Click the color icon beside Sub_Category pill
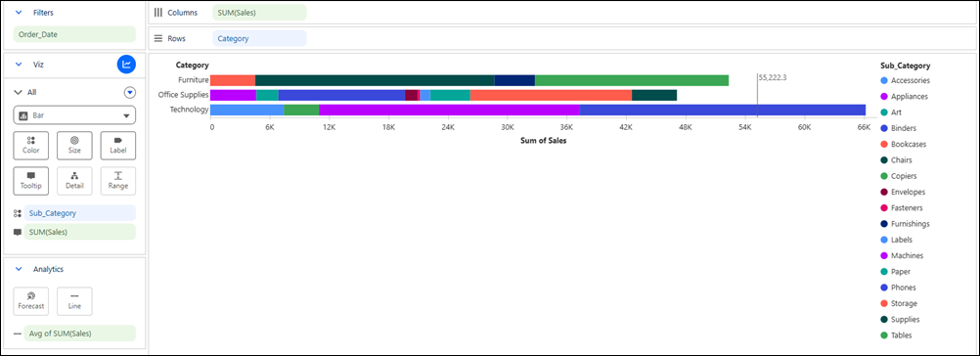The width and height of the screenshot is (980, 356). [x=18, y=213]
